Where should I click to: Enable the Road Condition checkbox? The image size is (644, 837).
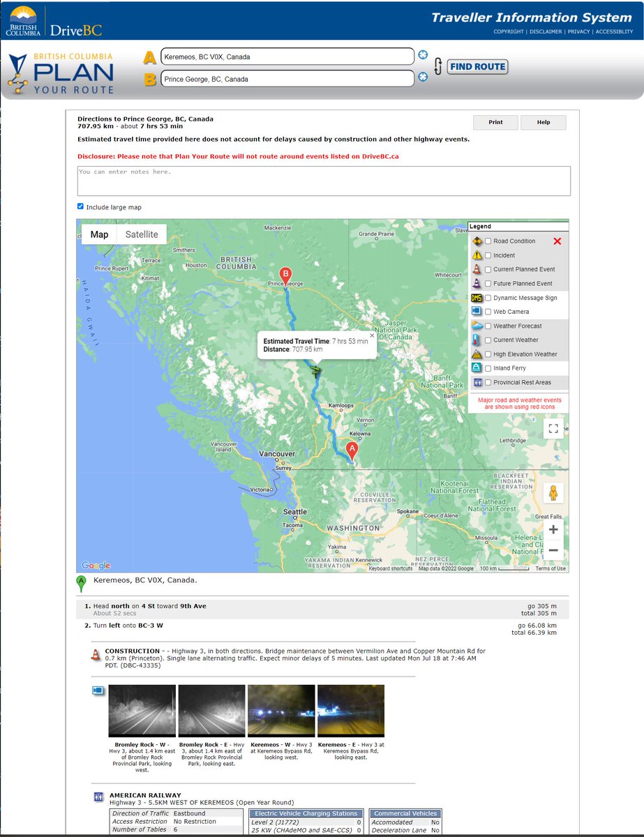point(488,241)
